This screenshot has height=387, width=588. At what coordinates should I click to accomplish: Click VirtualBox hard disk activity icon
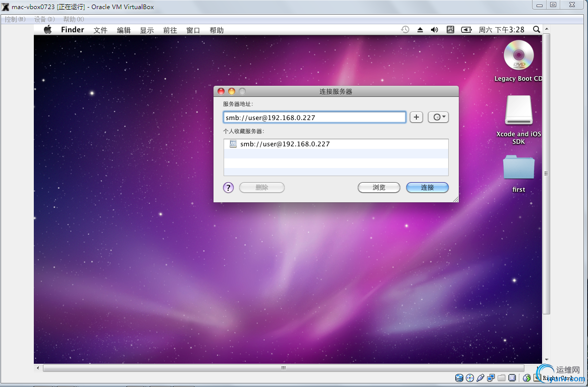coord(459,378)
